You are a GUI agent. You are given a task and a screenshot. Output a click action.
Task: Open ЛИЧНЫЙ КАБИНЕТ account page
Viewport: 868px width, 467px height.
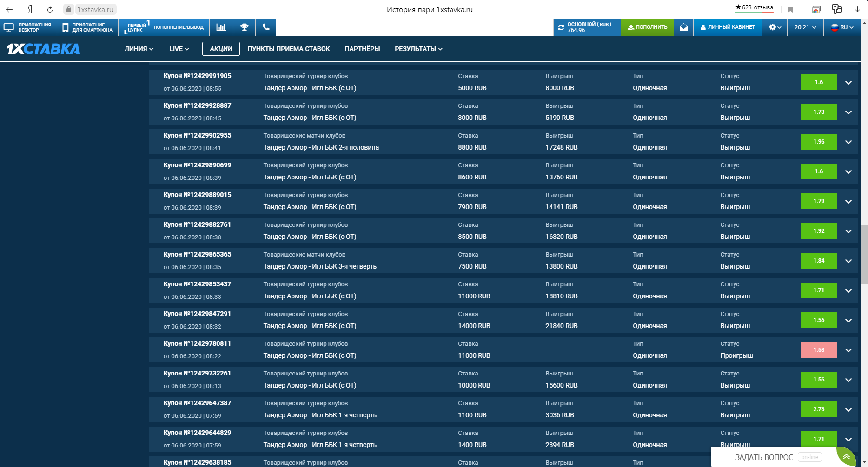pos(728,27)
